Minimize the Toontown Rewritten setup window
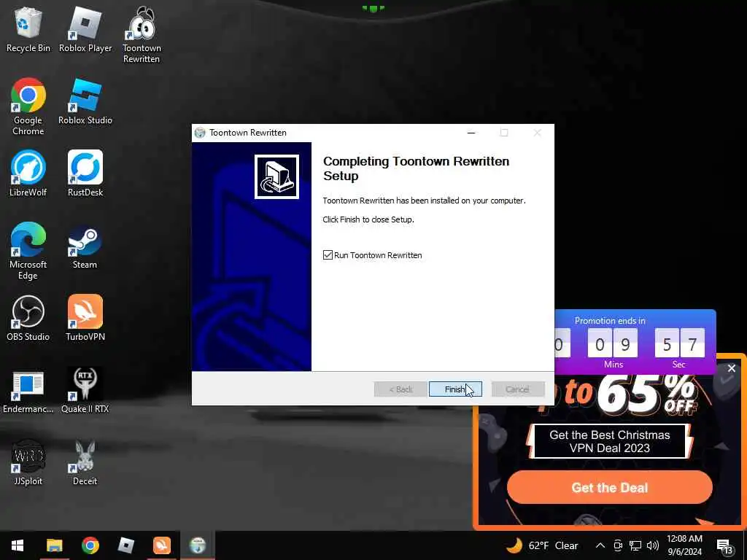The height and width of the screenshot is (560, 747). pyautogui.click(x=471, y=133)
